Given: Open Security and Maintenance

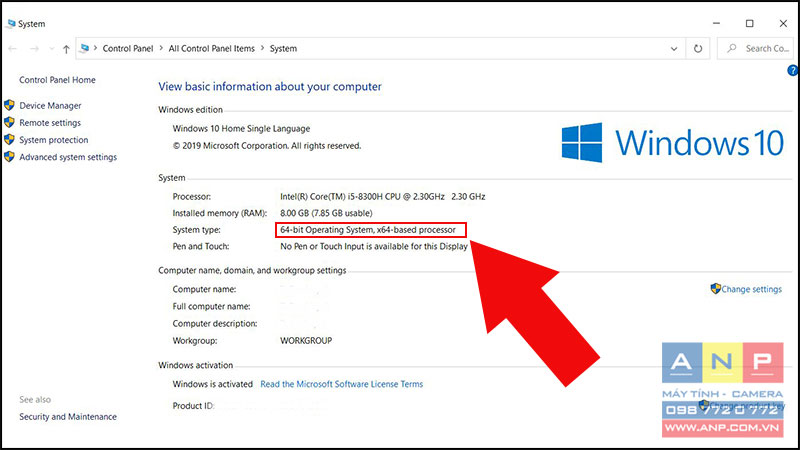Looking at the screenshot, I should pyautogui.click(x=68, y=417).
